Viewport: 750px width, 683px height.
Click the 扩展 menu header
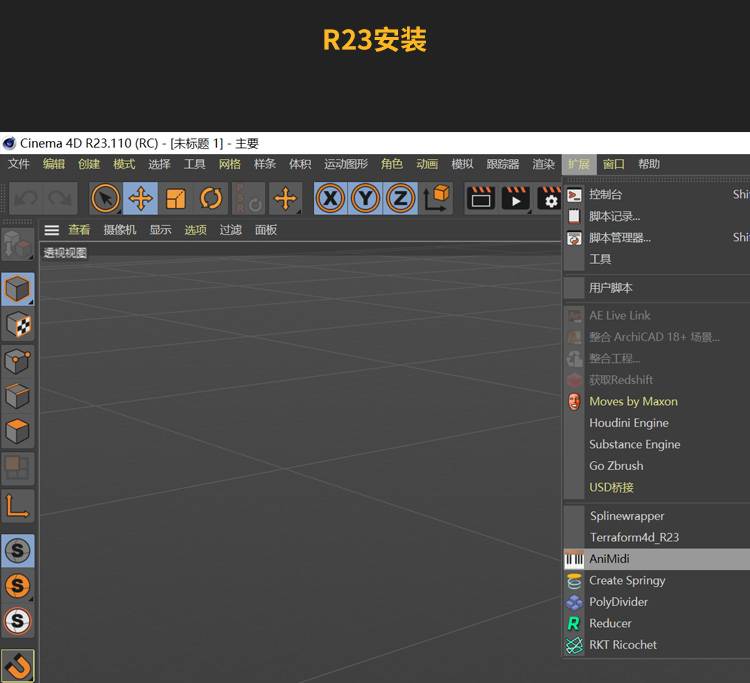pos(579,164)
